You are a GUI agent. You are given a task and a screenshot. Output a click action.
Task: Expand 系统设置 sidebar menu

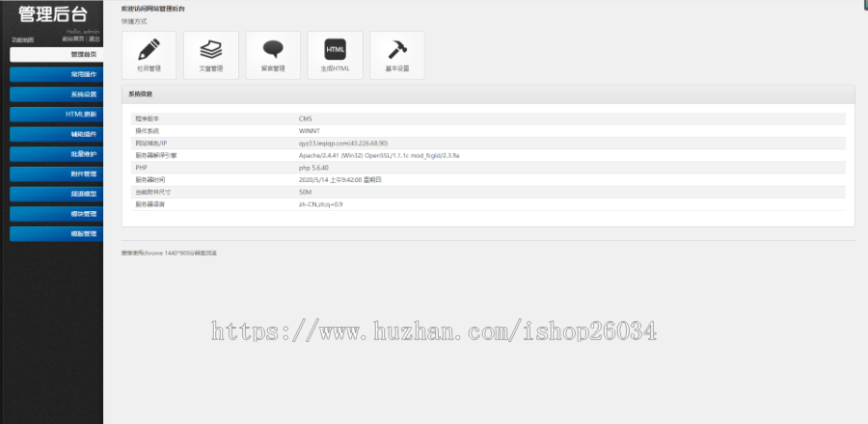click(57, 94)
